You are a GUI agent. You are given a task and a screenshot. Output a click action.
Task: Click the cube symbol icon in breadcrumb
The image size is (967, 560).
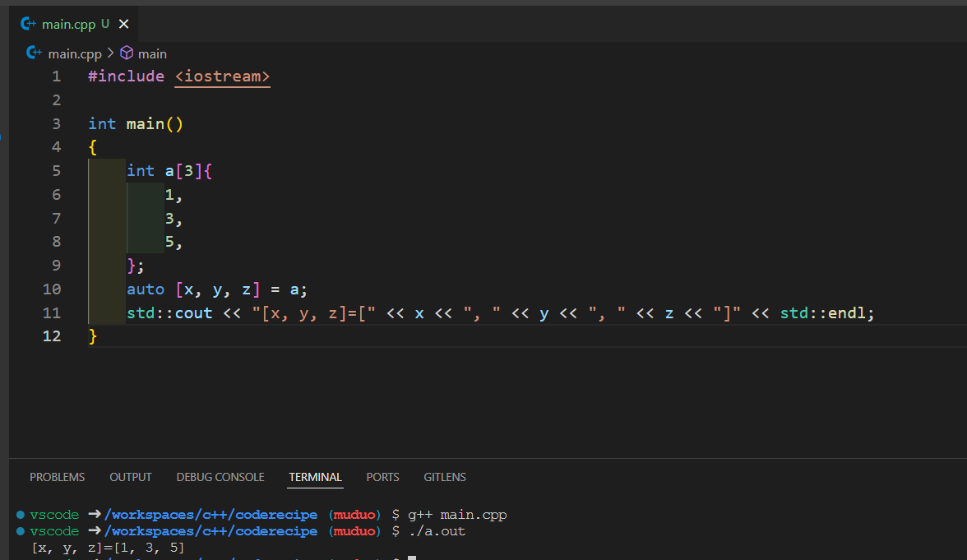click(127, 53)
